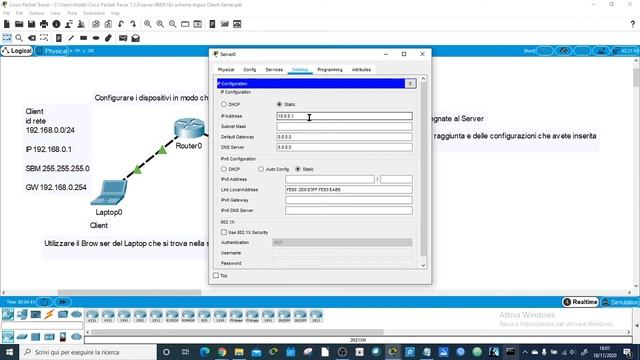Screen dimensions: 640x360
Task: Open the Options menu
Action: pyautogui.click(x=36, y=13)
